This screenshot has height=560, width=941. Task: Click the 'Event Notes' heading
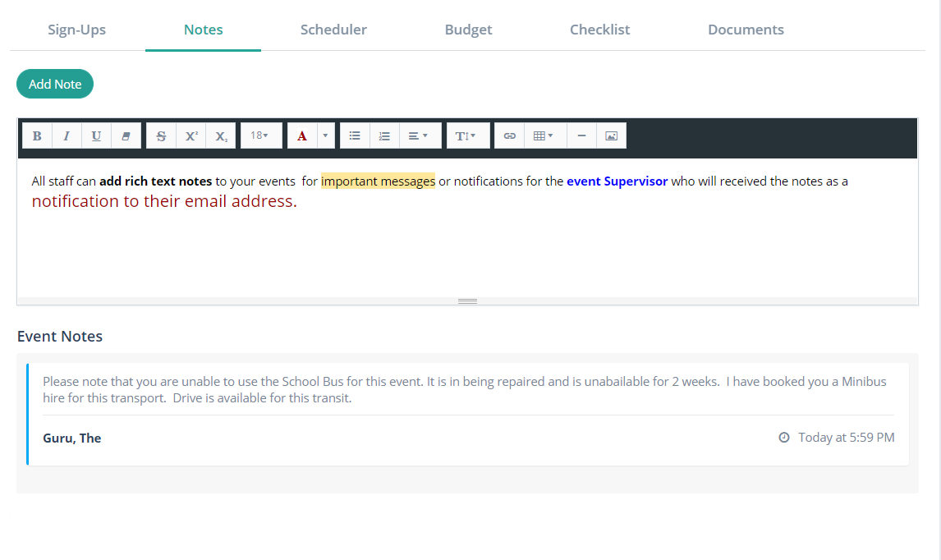(x=59, y=336)
